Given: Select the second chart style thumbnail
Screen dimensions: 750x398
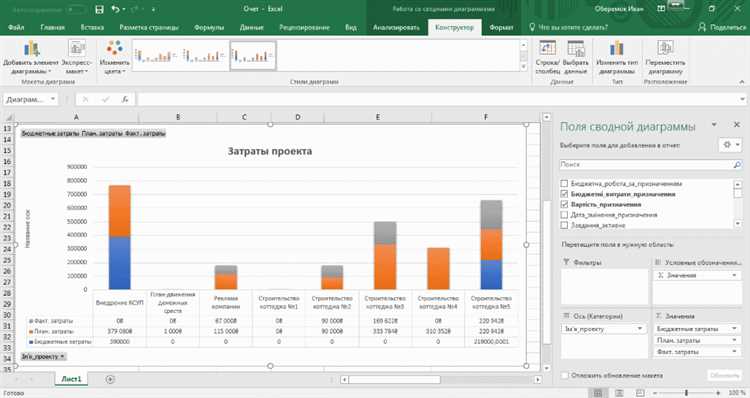Looking at the screenshot, I should click(204, 56).
